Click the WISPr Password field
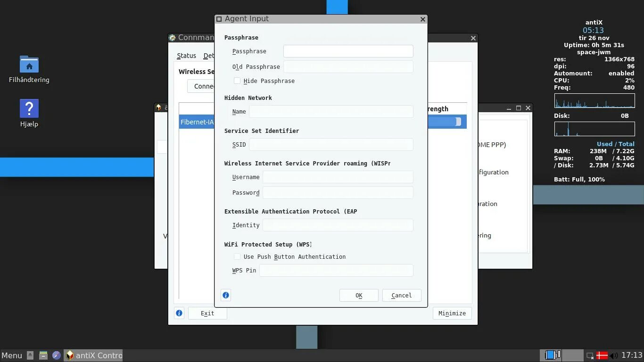This screenshot has height=362, width=644. [338, 192]
